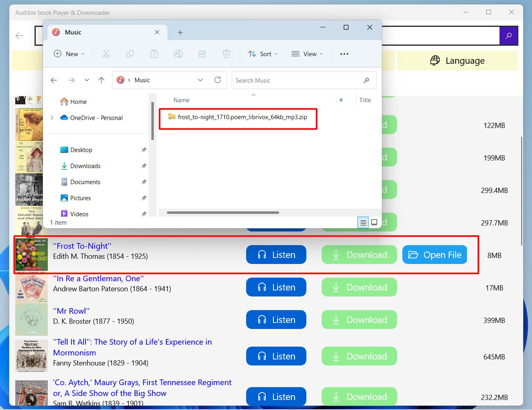Click the Copy icon in Explorer toolbar
This screenshot has height=410, width=532.
tap(130, 54)
